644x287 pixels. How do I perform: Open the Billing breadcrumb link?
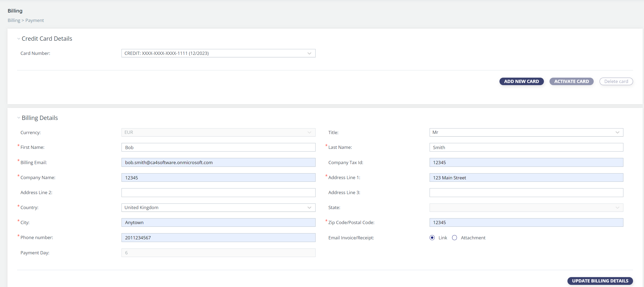click(x=14, y=20)
